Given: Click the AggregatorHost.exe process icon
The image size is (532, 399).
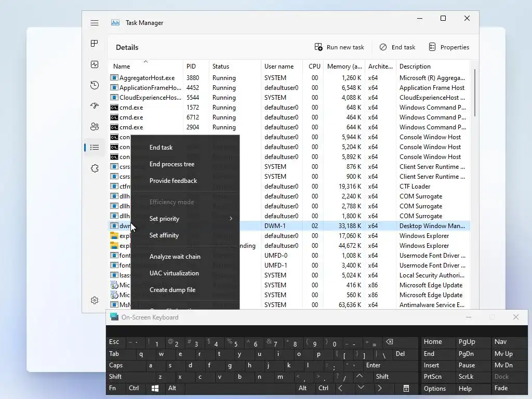Looking at the screenshot, I should [114, 78].
